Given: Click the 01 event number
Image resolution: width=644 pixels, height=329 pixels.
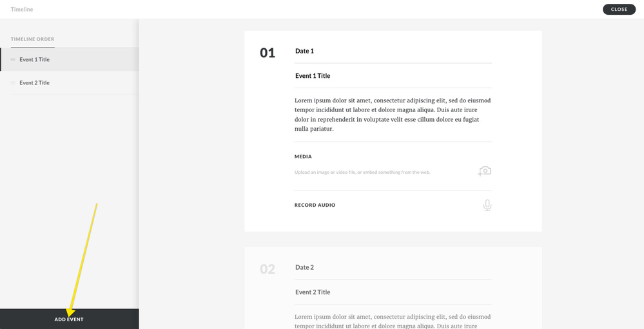Looking at the screenshot, I should click(x=268, y=53).
